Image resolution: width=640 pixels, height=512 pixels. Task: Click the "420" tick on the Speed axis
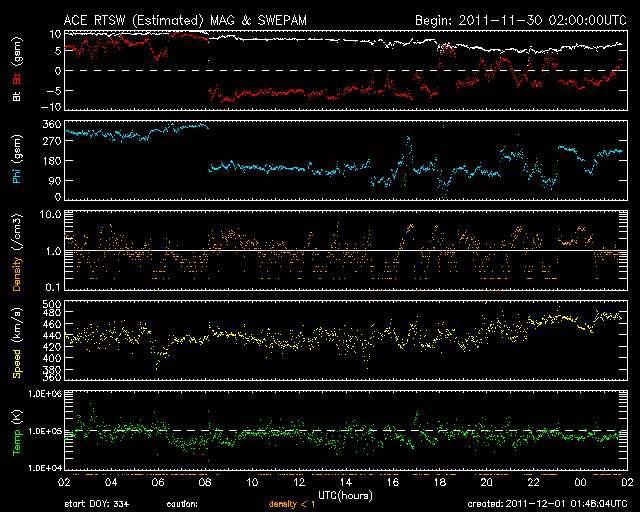pyautogui.click(x=52, y=347)
